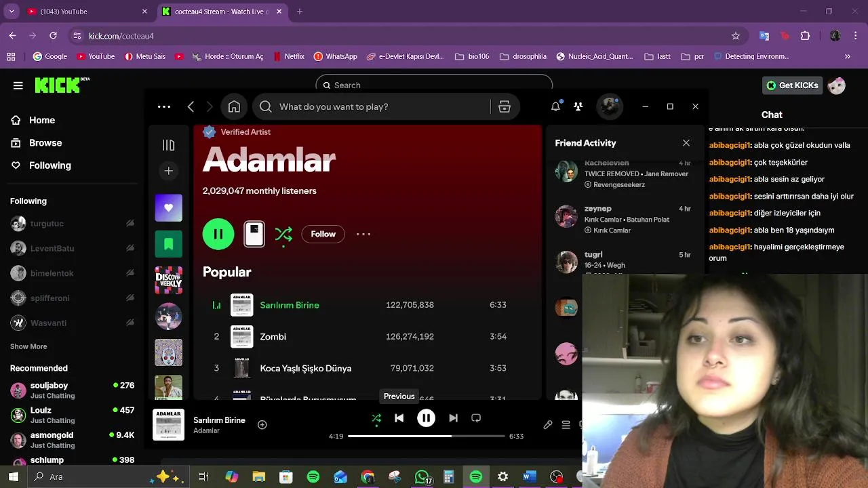Go to Spotify Home via house icon
The height and width of the screenshot is (488, 868).
point(234,106)
